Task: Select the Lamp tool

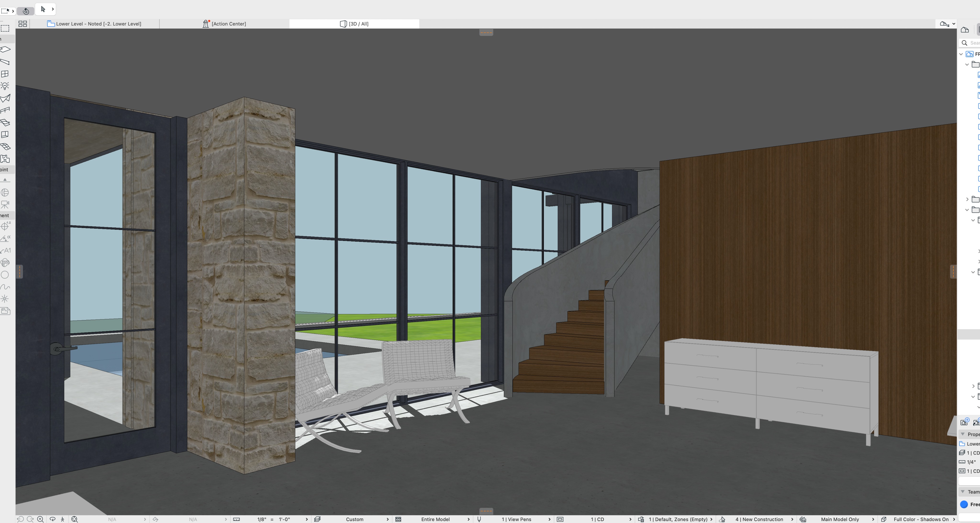Action: click(5, 86)
